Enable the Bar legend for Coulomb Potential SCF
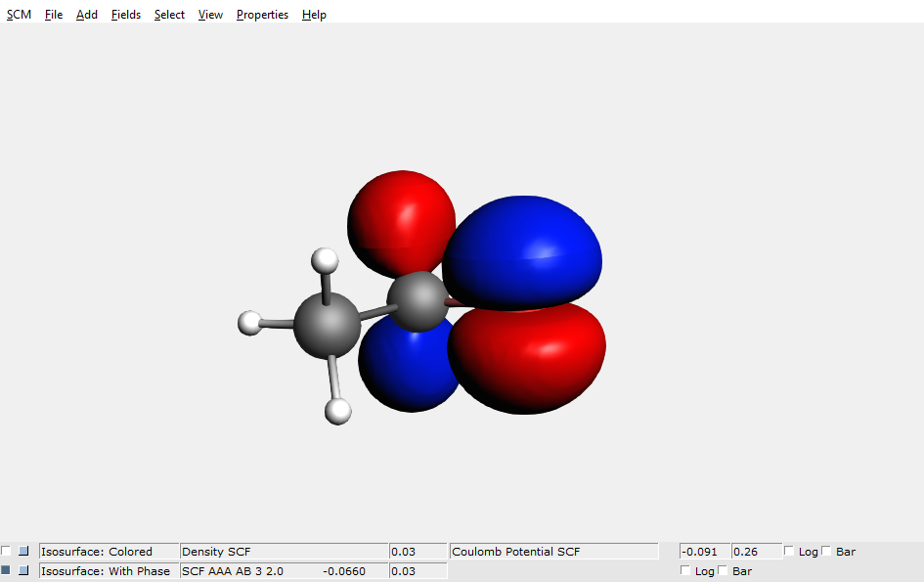Screen dimensions: 924x582 tap(824, 551)
